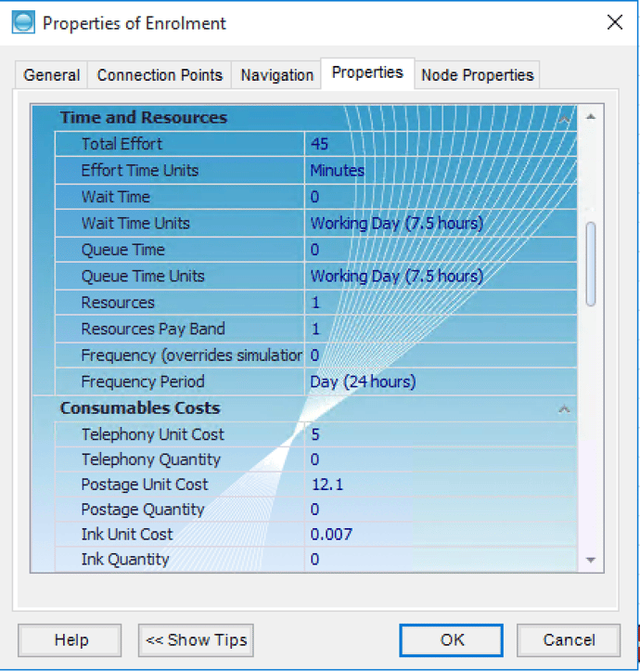This screenshot has height=672, width=640.
Task: Select the Ink Quantity label
Action: pos(125,560)
